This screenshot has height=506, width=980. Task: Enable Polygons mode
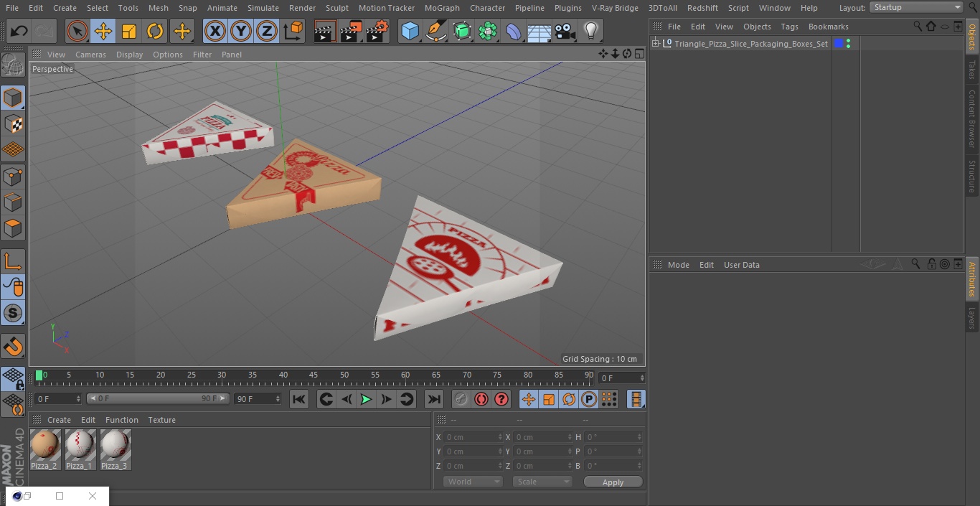(x=13, y=228)
